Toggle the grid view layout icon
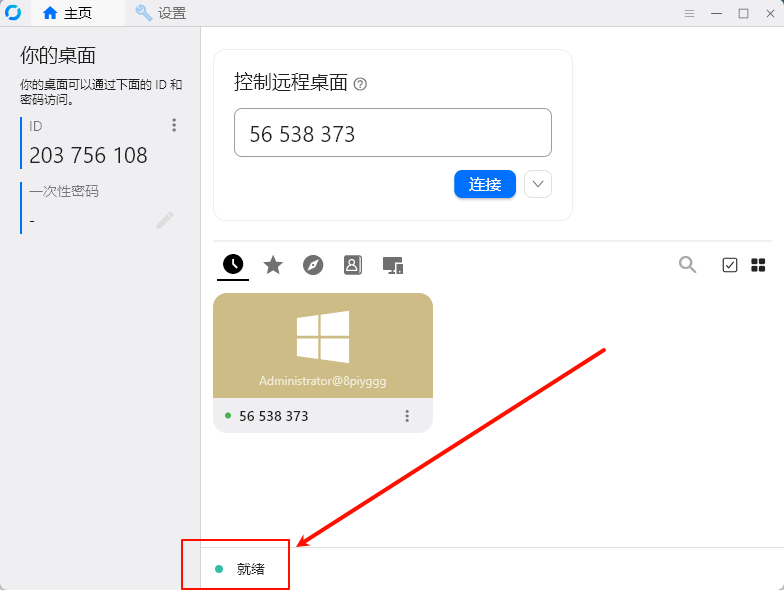This screenshot has height=590, width=784. [x=758, y=265]
